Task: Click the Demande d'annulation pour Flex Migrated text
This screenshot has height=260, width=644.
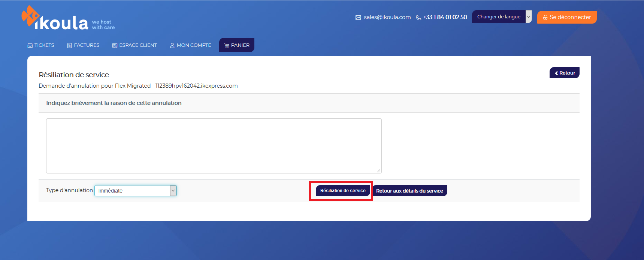Action: (138, 86)
